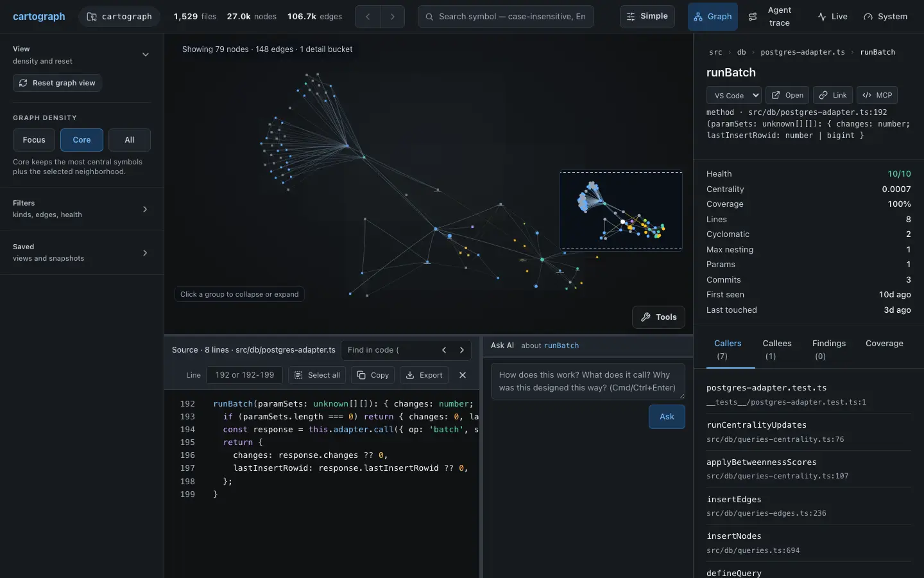Screen dimensions: 924x578
Task: Click the cartograph logo text
Action: [x=39, y=17]
